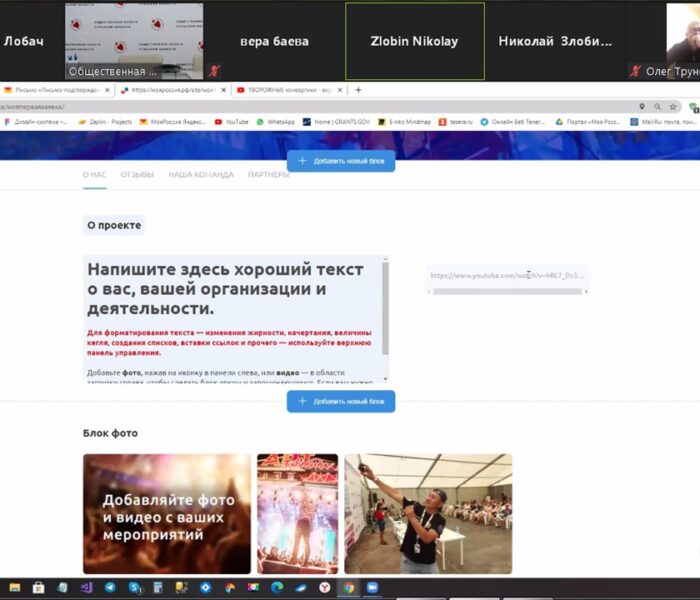Click the bookmark star in address bar
Image resolution: width=700 pixels, height=600 pixels.
(673, 107)
